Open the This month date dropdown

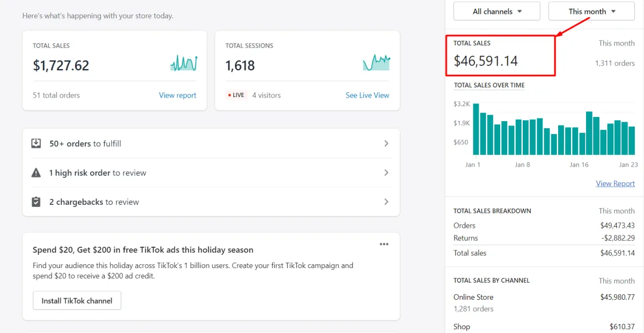pyautogui.click(x=591, y=11)
